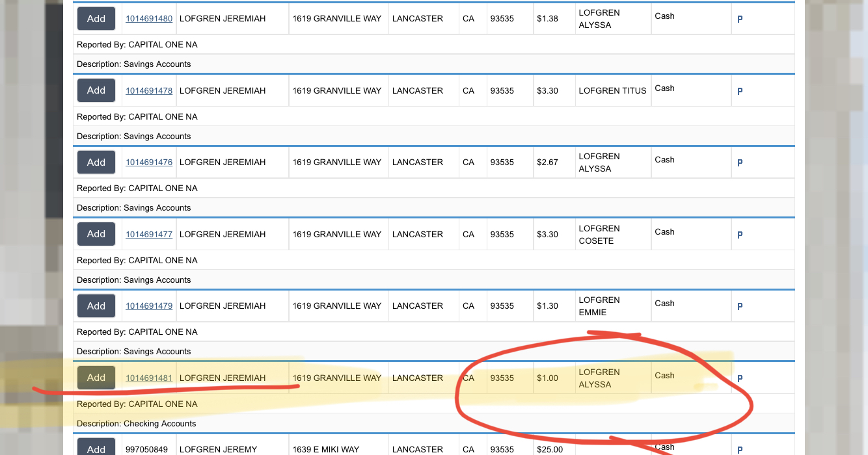The image size is (868, 455).
Task: Select $3.30 in the LOFGREN TITUS row
Action: pos(547,91)
